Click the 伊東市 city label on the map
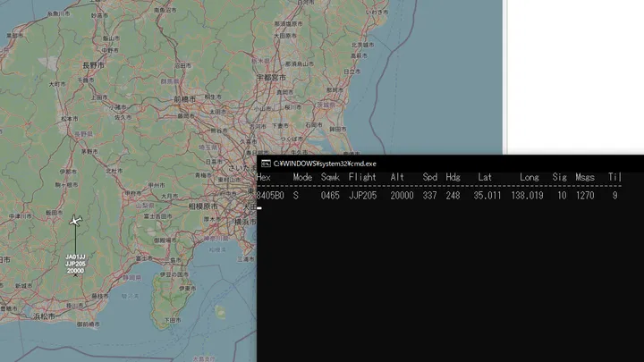 pyautogui.click(x=187, y=289)
